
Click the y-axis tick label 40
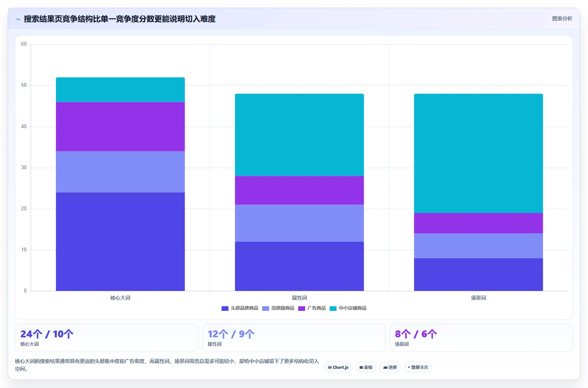[x=24, y=127]
